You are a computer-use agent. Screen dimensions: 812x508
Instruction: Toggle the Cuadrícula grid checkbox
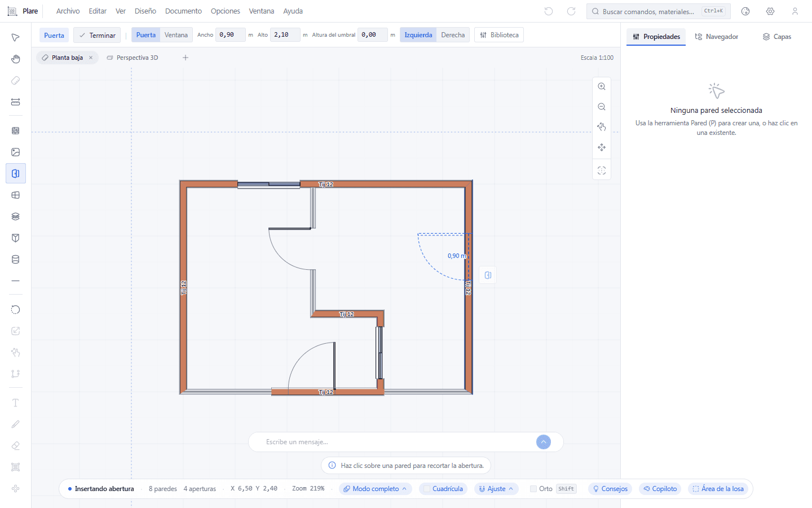[427, 489]
